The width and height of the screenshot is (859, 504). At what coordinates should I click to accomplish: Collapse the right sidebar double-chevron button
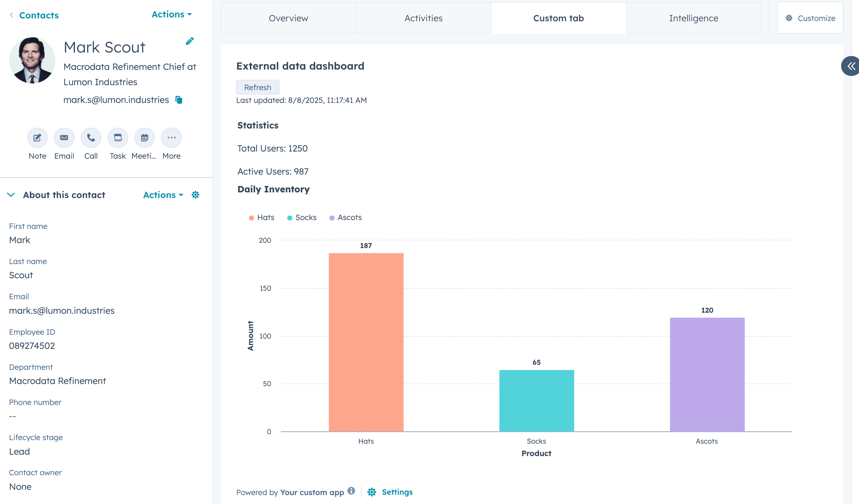click(x=851, y=66)
